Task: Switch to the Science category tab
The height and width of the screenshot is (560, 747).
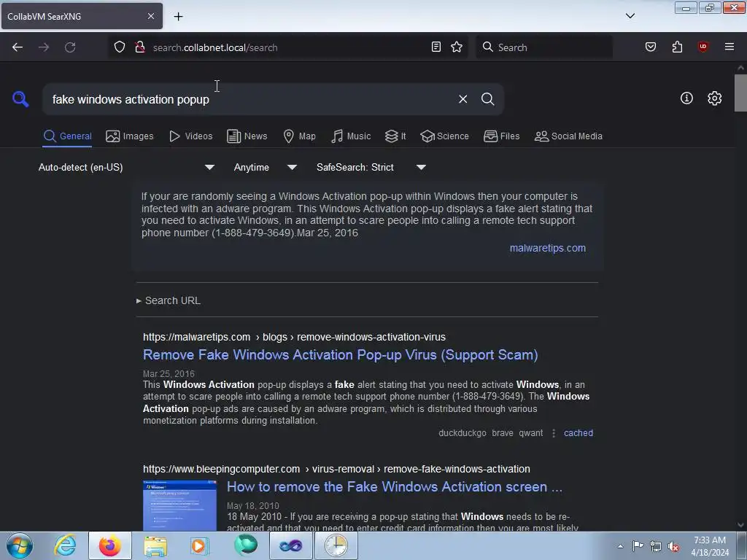Action: 445,136
